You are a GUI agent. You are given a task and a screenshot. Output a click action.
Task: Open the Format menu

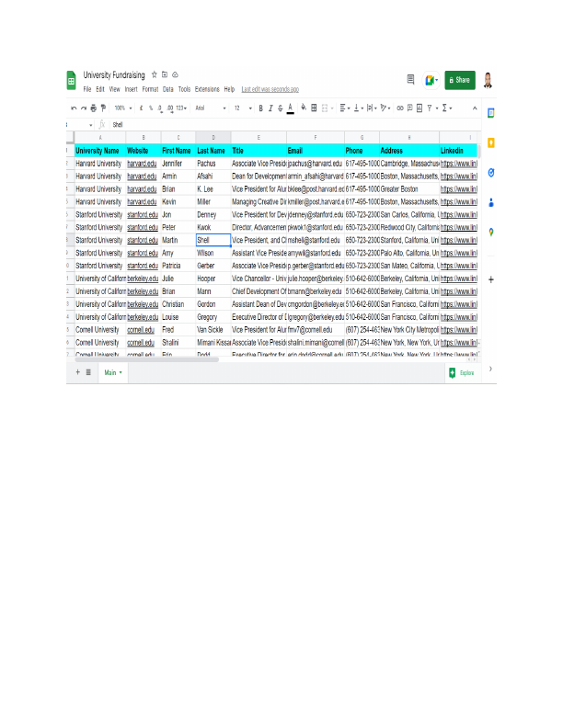click(x=150, y=89)
